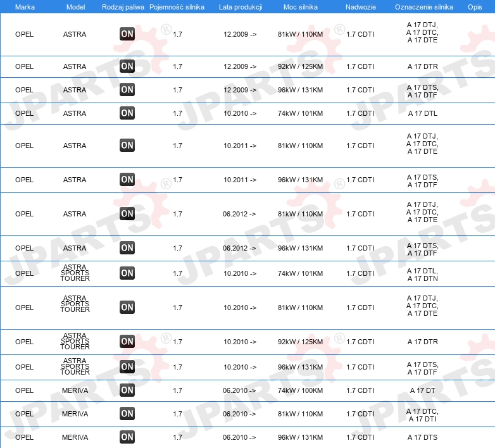
Task: Click the A 17 DTL, A 17 DTN cell
Action: pos(423,275)
